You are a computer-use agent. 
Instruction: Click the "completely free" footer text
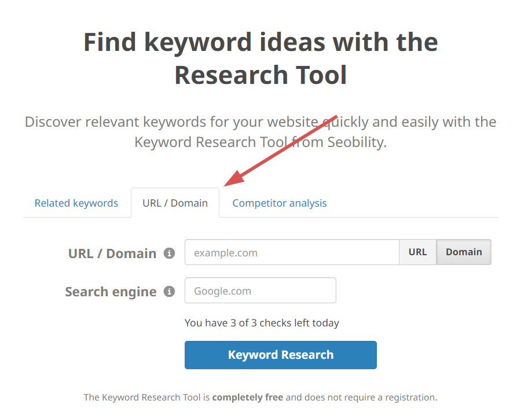[x=247, y=397]
